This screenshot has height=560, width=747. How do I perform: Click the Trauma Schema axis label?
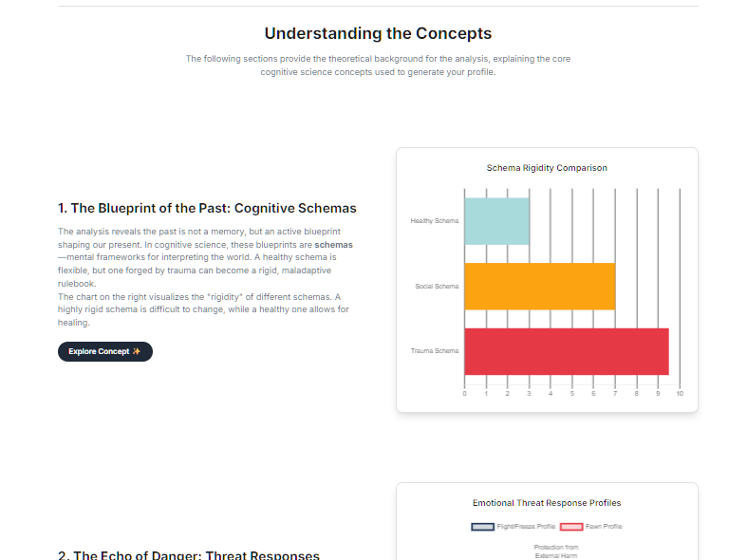pyautogui.click(x=435, y=351)
